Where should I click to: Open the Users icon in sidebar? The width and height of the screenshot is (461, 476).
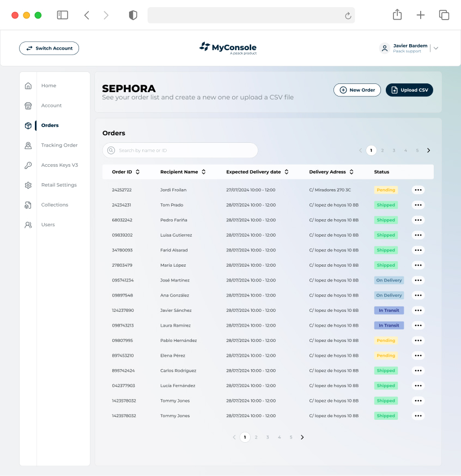pyautogui.click(x=28, y=225)
